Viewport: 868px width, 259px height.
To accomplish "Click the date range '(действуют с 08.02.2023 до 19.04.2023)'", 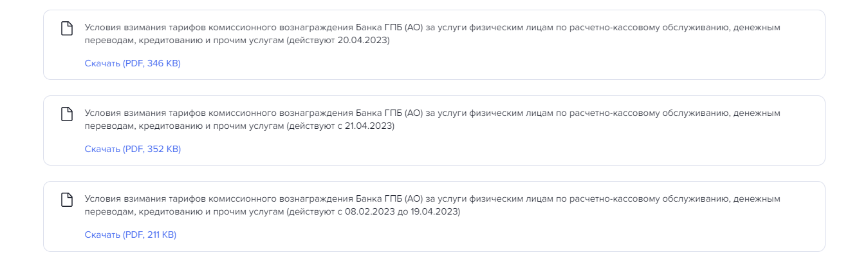I will coord(374,211).
